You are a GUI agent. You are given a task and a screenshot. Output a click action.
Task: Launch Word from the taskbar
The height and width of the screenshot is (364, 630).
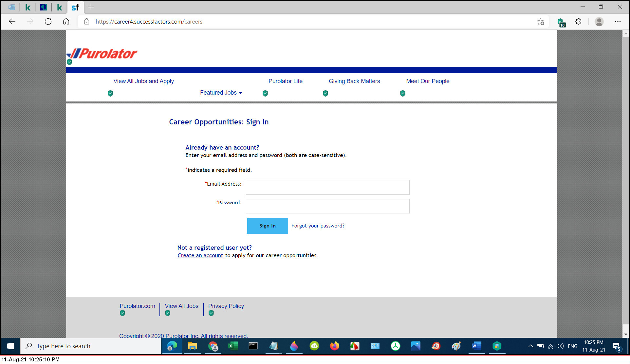[476, 346]
